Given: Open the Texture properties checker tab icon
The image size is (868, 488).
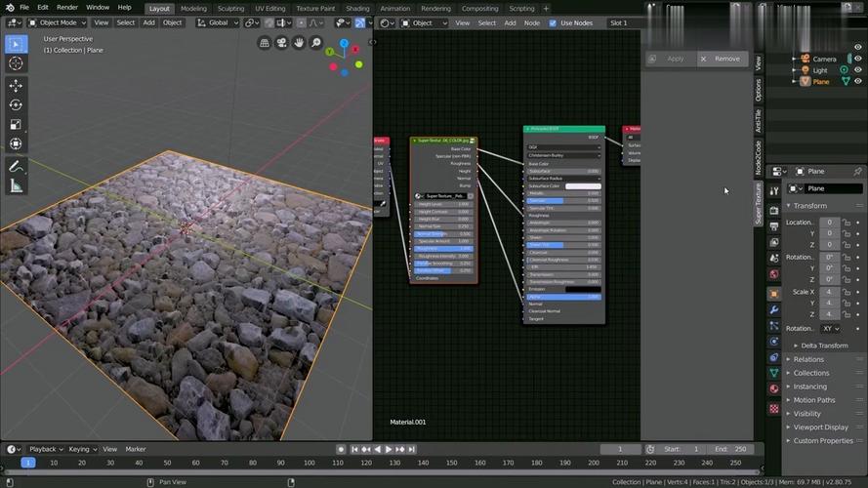Looking at the screenshot, I should (x=774, y=409).
